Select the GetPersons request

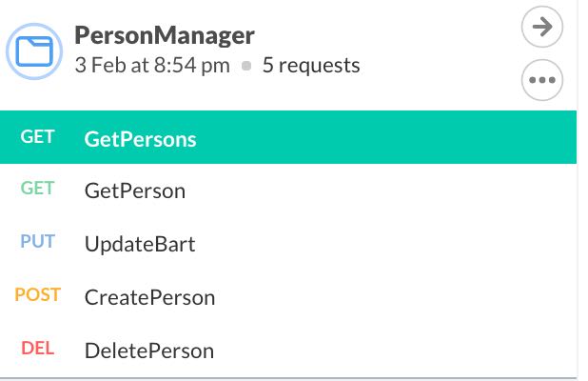click(x=140, y=139)
